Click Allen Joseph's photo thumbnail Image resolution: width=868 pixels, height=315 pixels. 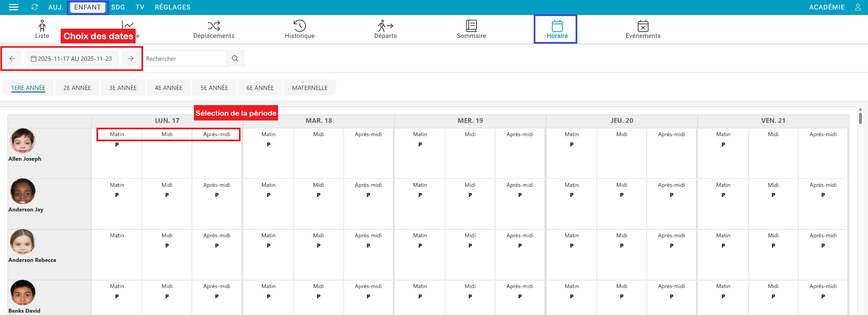click(22, 141)
